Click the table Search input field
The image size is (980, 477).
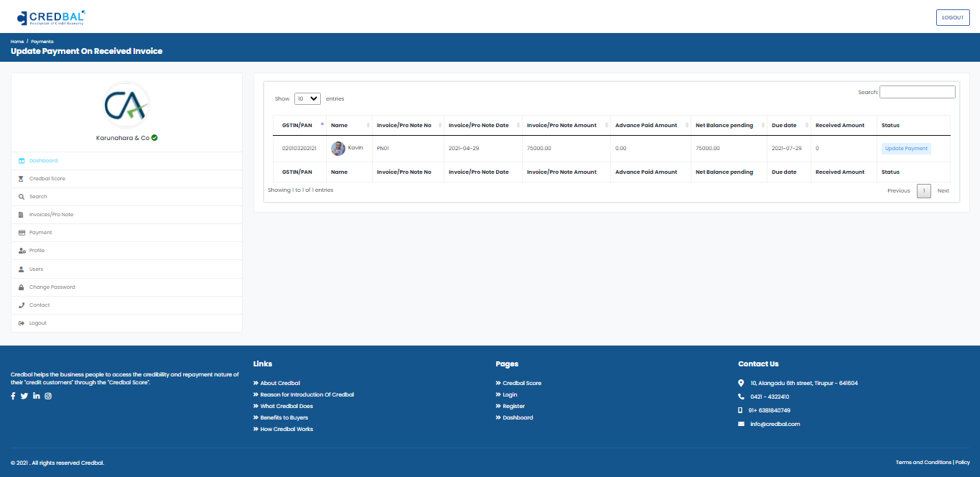918,92
